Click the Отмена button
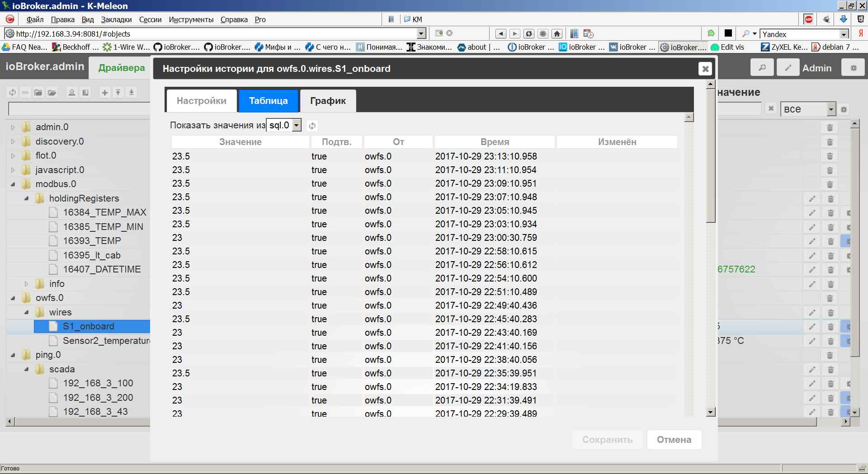 point(674,440)
